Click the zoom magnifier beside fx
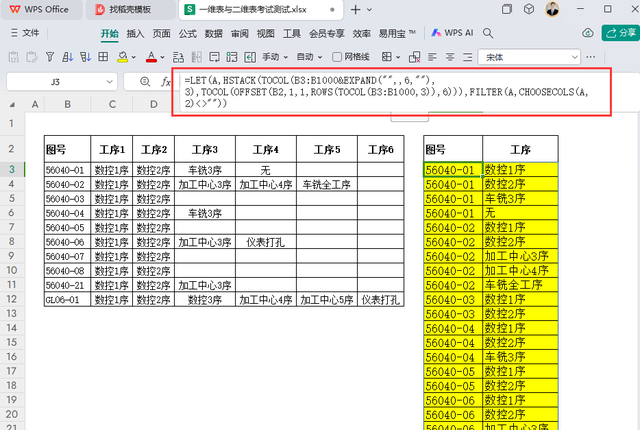This screenshot has height=430, width=640. coord(145,82)
